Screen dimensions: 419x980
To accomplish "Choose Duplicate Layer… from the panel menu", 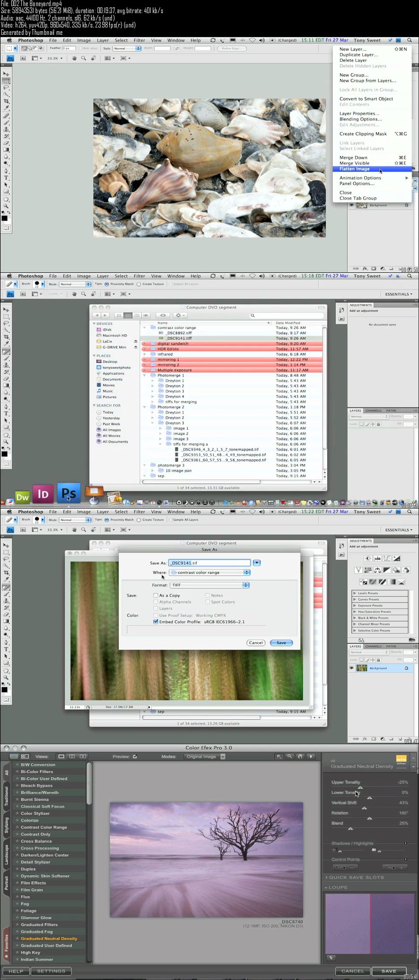I will point(372,55).
